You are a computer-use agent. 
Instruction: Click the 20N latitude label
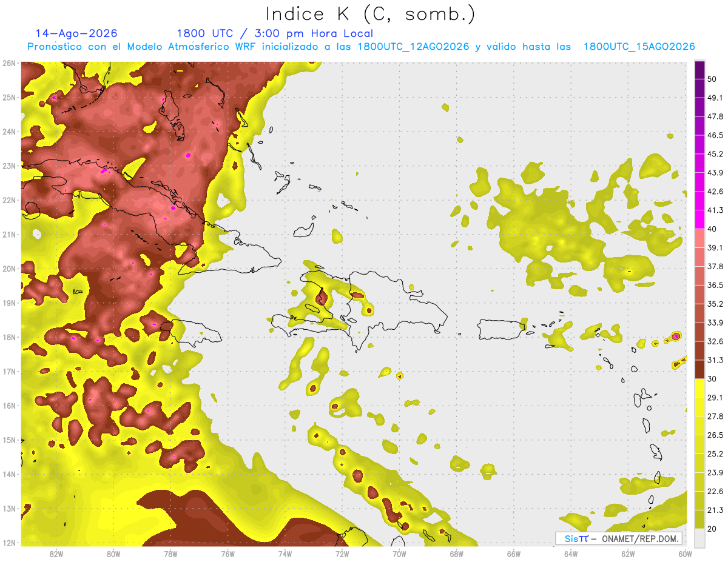[x=9, y=269]
